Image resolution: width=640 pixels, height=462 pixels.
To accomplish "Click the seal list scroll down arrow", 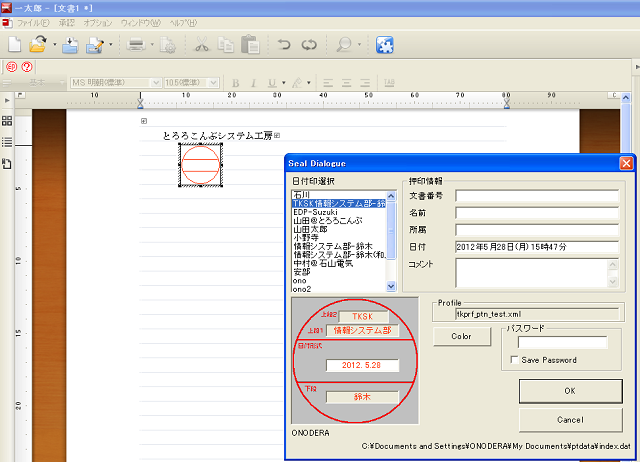I will tap(391, 286).
